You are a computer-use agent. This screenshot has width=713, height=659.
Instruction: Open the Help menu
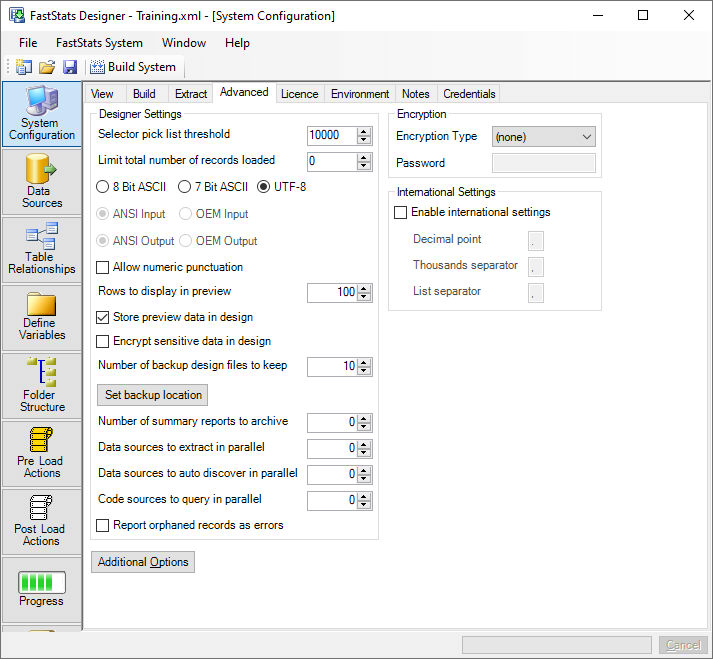tap(237, 43)
